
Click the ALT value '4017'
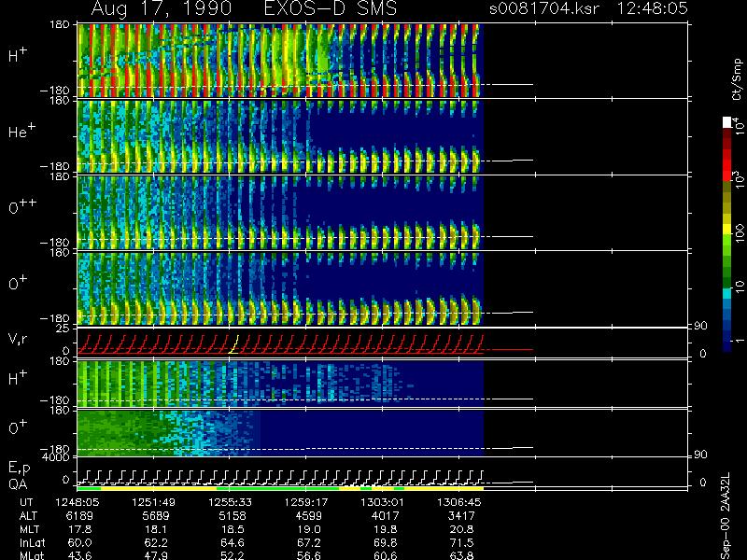click(385, 516)
